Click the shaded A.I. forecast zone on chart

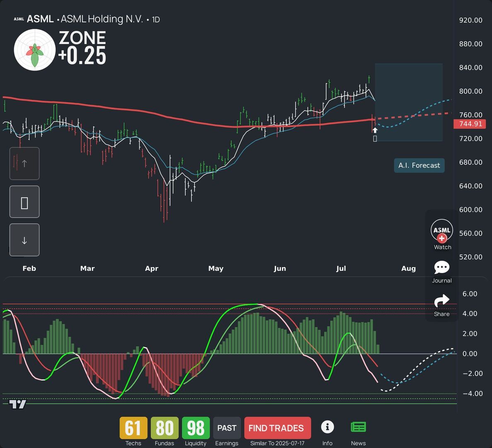tap(409, 102)
